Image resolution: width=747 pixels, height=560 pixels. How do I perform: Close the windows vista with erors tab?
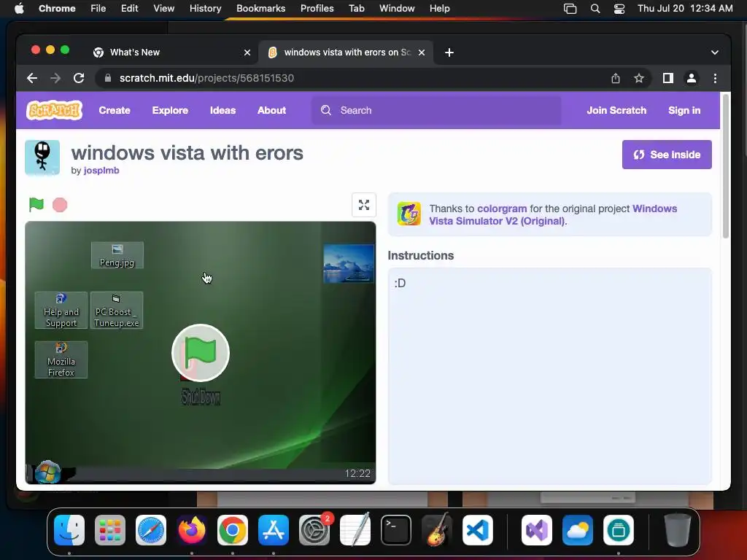click(x=422, y=52)
